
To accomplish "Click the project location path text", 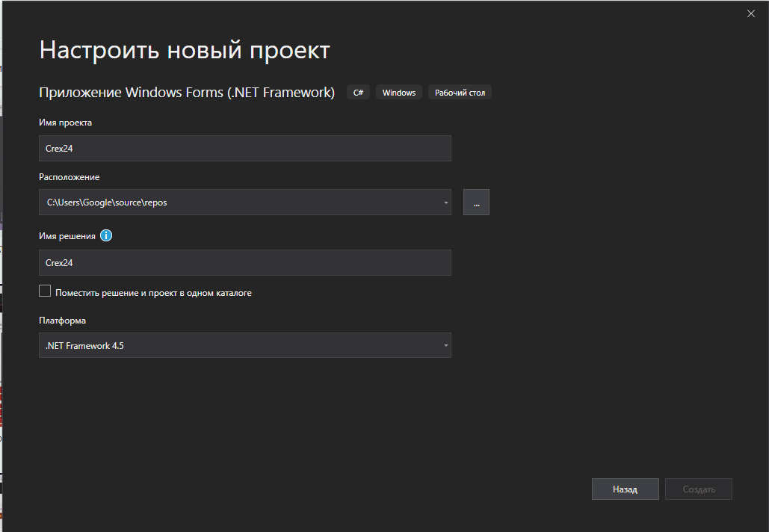I will coord(108,202).
